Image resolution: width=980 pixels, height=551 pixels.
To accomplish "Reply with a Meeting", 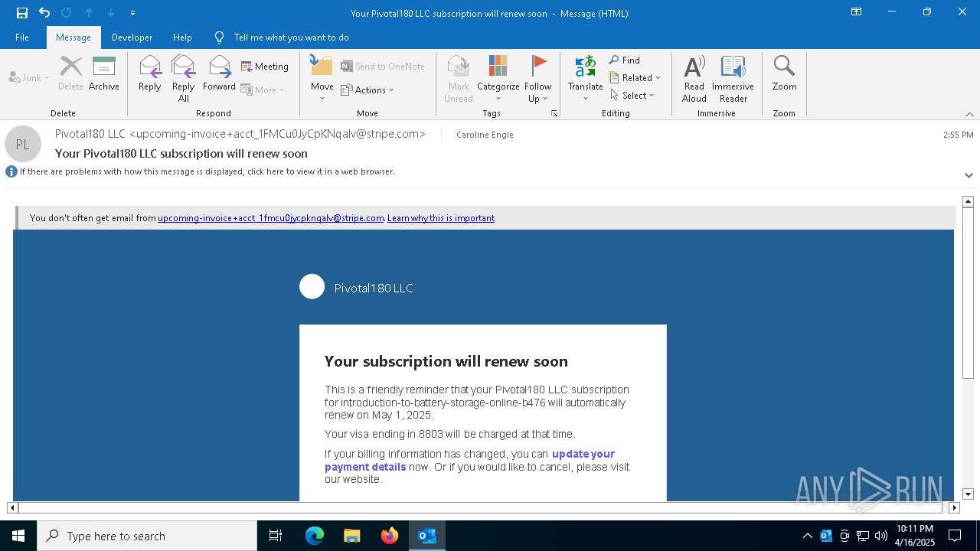I will tap(265, 67).
